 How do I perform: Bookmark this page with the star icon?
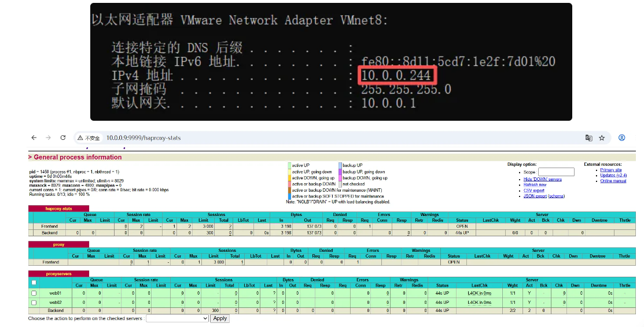click(602, 138)
